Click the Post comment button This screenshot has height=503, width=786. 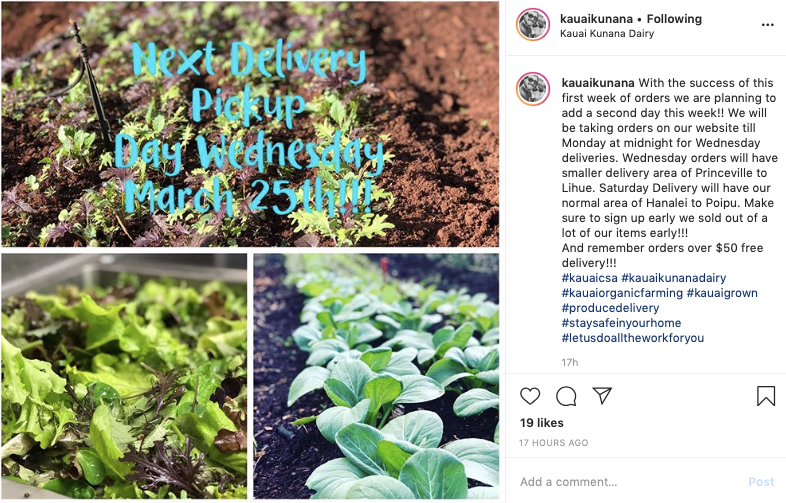coord(761,482)
